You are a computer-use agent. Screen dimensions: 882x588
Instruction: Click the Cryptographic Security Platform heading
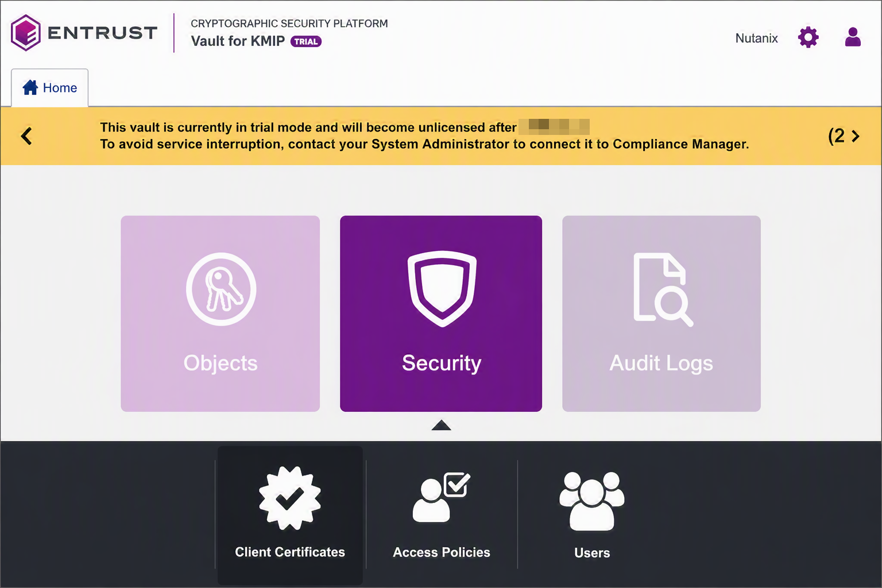(x=289, y=24)
